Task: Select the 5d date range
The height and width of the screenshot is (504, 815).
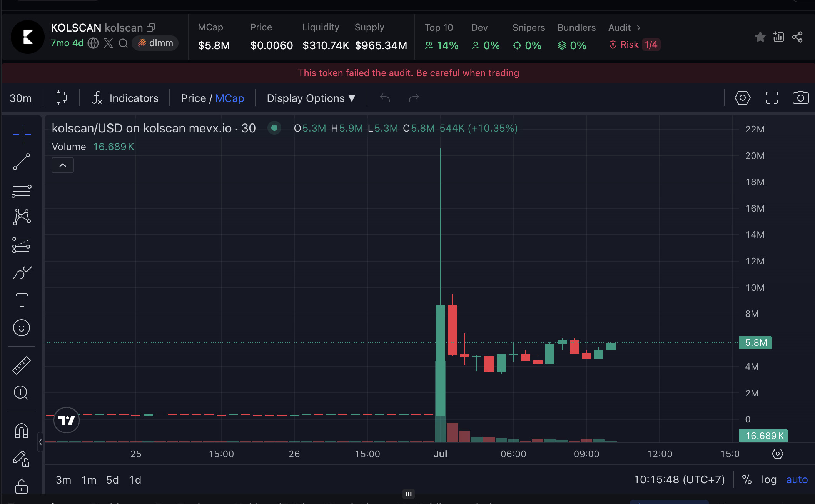Action: [112, 480]
